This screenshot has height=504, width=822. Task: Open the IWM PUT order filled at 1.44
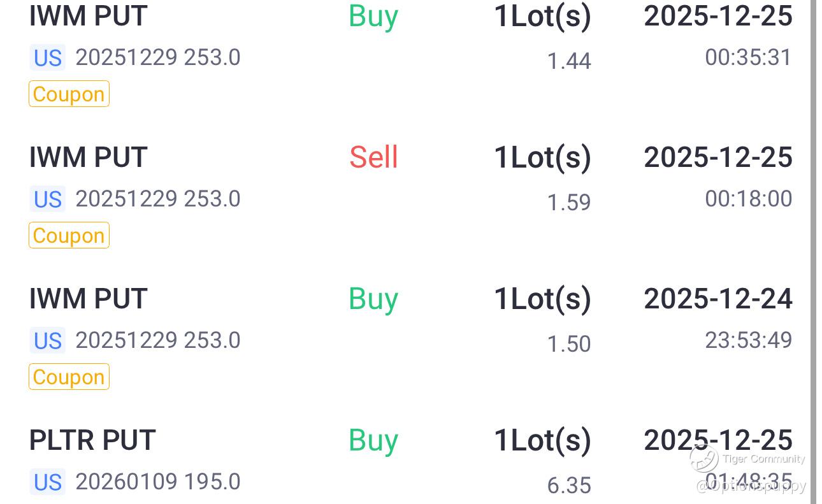click(x=88, y=16)
